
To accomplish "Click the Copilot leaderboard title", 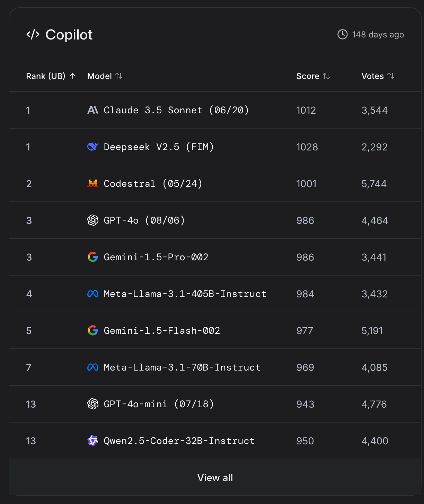I will (69, 35).
